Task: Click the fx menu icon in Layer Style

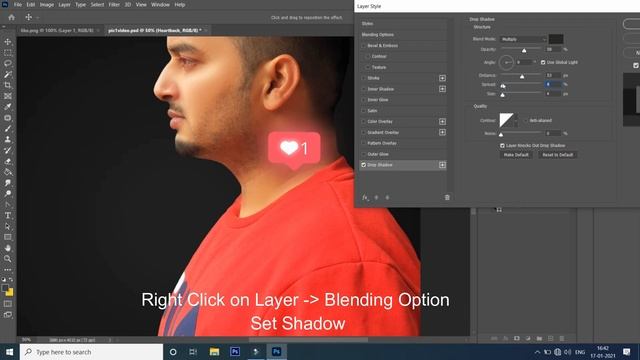Action: (x=365, y=198)
